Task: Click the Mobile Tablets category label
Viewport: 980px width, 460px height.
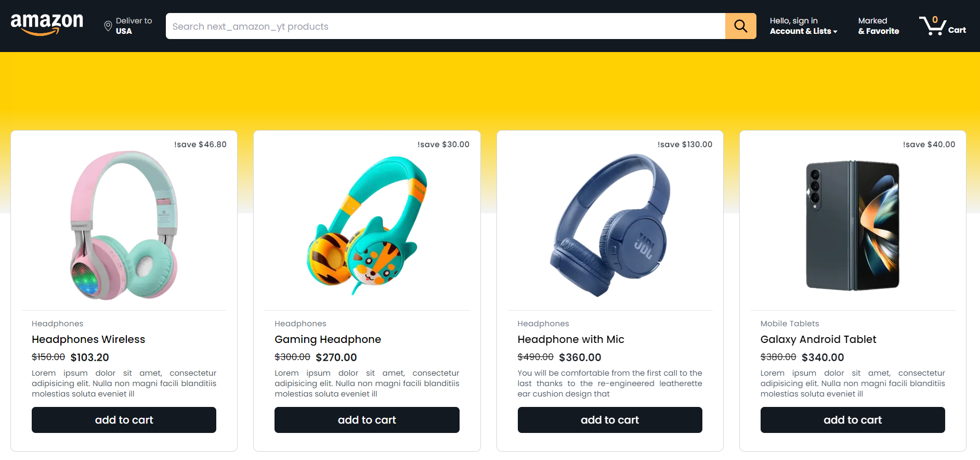Action: (x=789, y=324)
